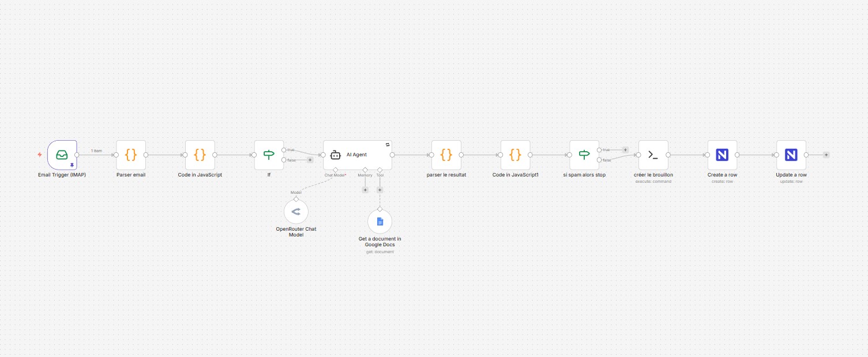This screenshot has height=357, width=868.
Task: Add a node on the si spam true branch
Action: [625, 149]
